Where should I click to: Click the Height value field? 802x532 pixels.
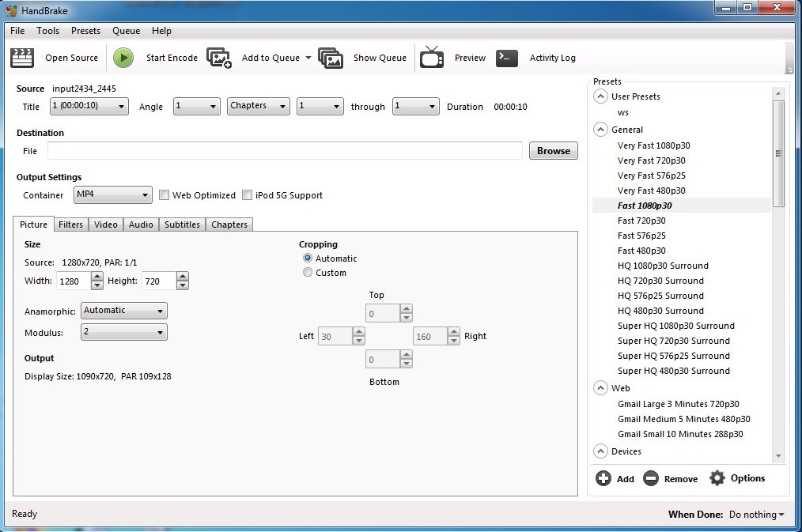point(158,281)
